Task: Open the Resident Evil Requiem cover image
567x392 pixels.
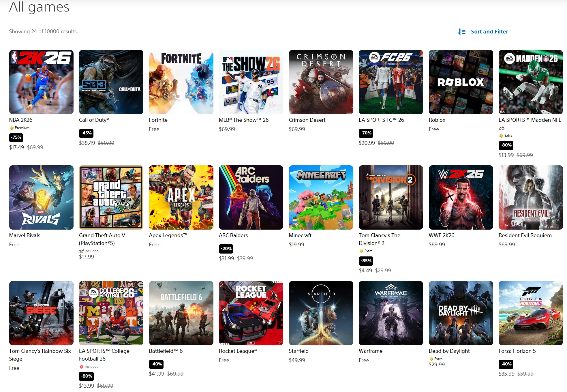Action: click(x=530, y=197)
